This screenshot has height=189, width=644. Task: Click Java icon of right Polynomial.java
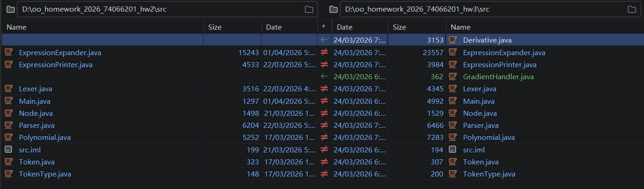click(x=453, y=137)
